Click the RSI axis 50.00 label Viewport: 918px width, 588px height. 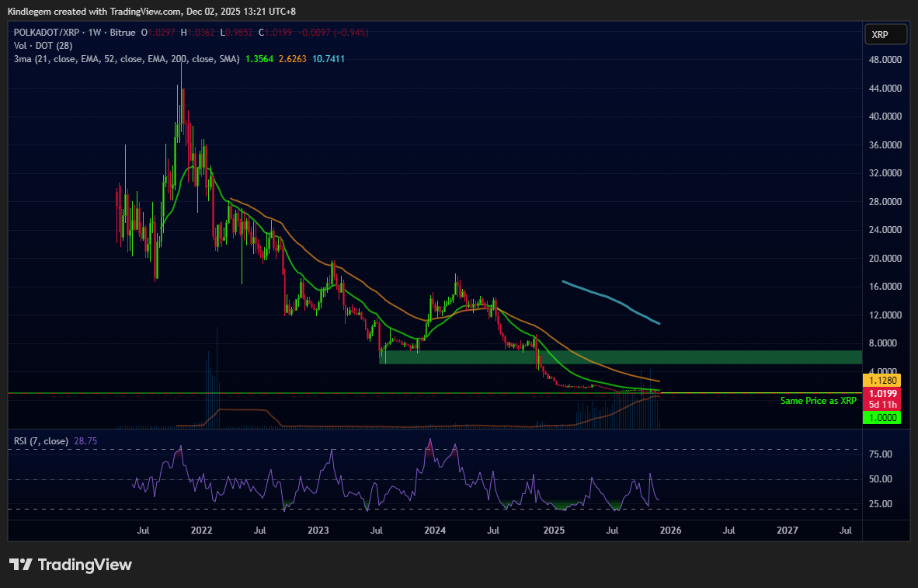click(881, 479)
